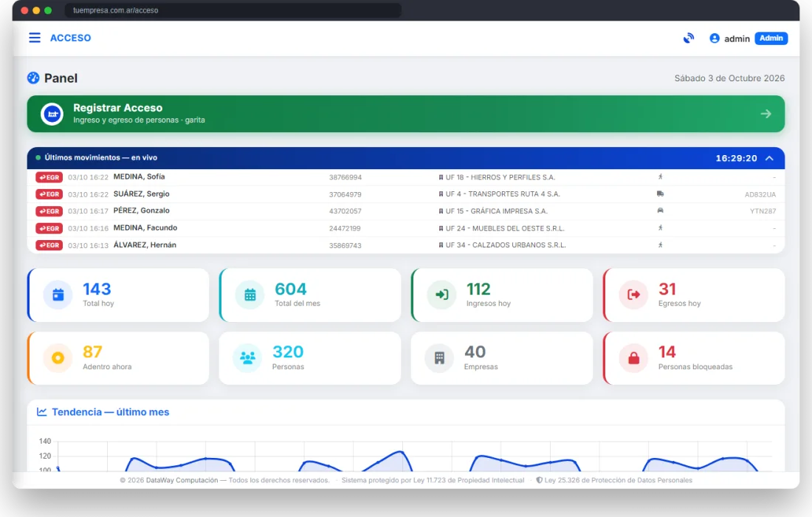Image resolution: width=812 pixels, height=517 pixels.
Task: Select the name MEDINA, Sofía
Action: click(x=140, y=177)
